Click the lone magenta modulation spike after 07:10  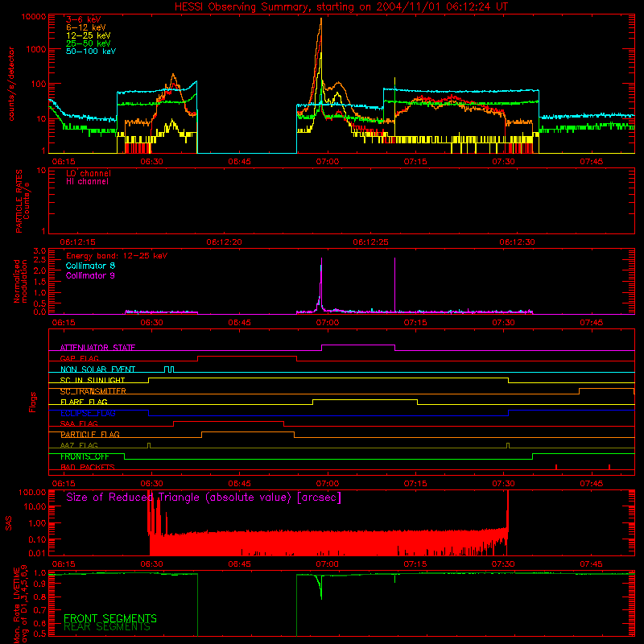[x=394, y=285]
